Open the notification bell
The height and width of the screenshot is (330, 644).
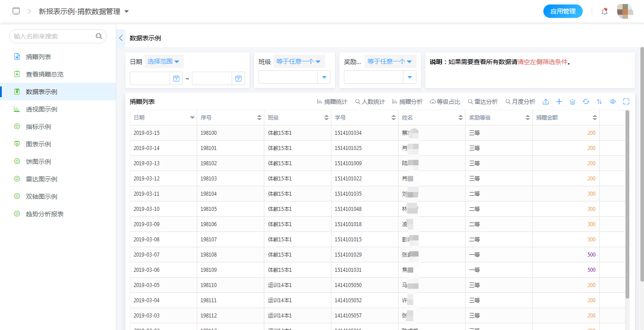[605, 11]
